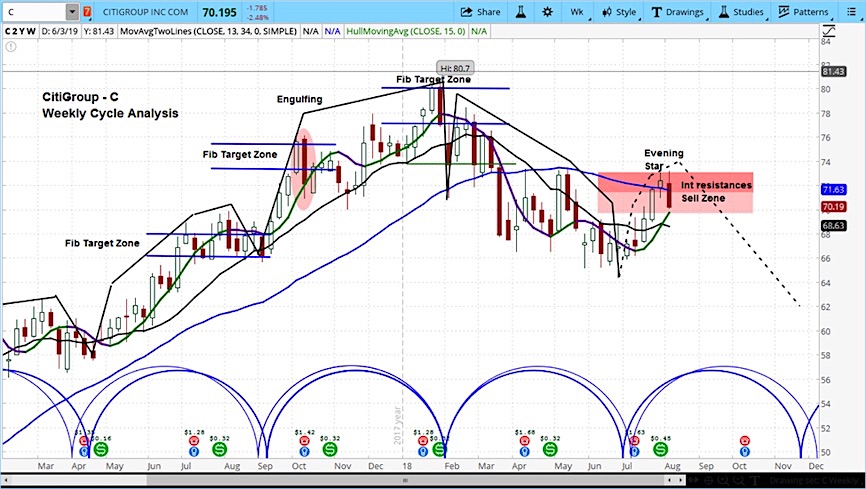Open the Studies menu
The image size is (866, 489).
[x=741, y=12]
